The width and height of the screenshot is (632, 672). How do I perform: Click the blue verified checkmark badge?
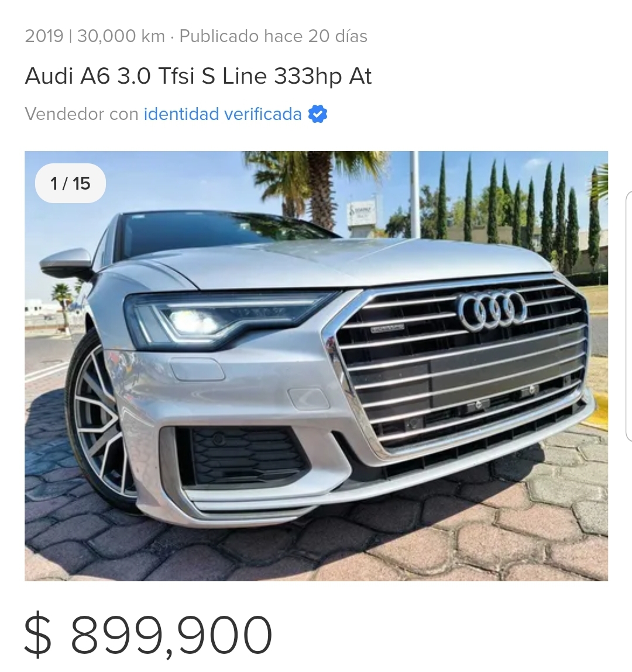click(318, 114)
